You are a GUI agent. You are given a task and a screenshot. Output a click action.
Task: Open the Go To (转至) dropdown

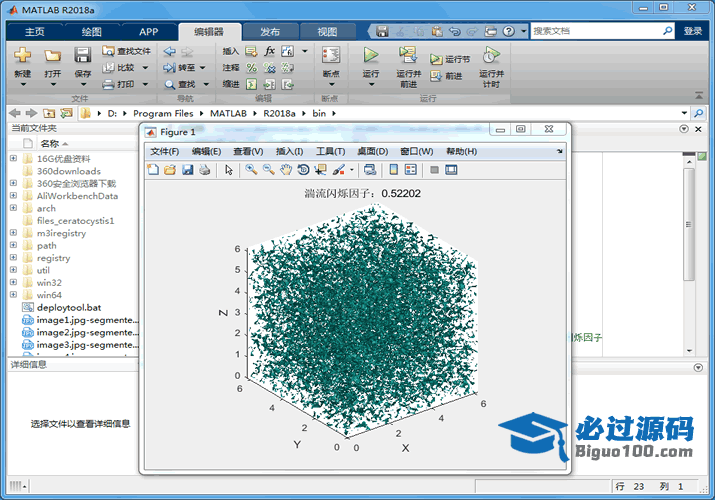coord(202,68)
